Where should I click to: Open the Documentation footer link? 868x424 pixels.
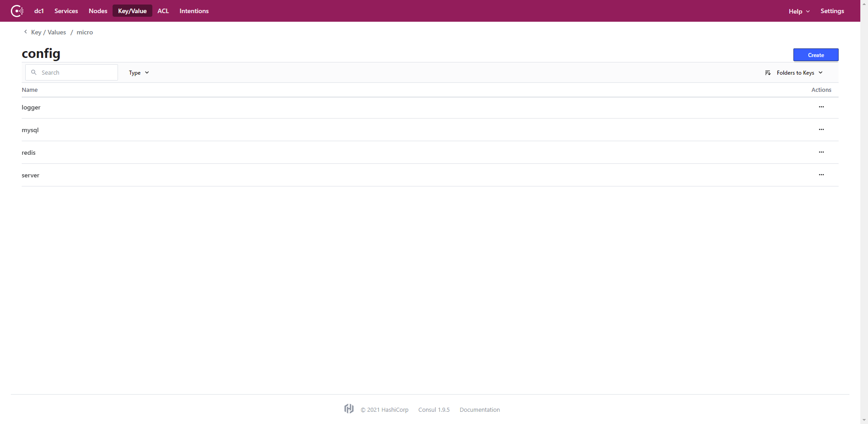point(480,410)
